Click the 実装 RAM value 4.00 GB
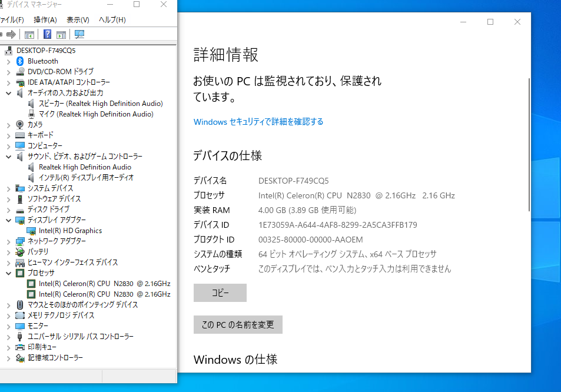 pos(307,210)
